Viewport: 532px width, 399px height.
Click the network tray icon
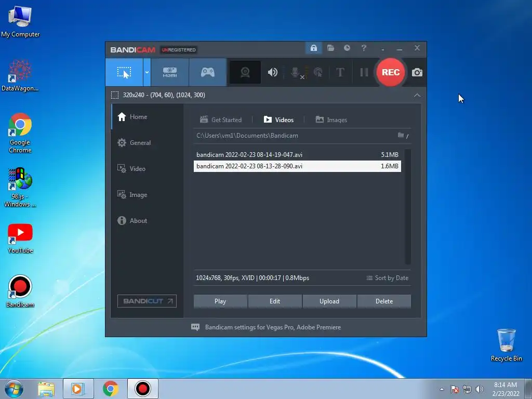467,389
